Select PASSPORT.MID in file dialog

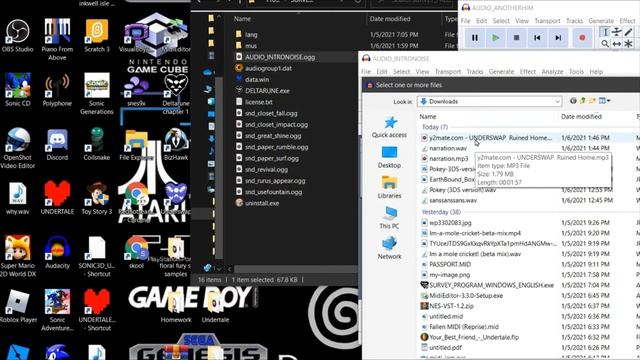450,264
